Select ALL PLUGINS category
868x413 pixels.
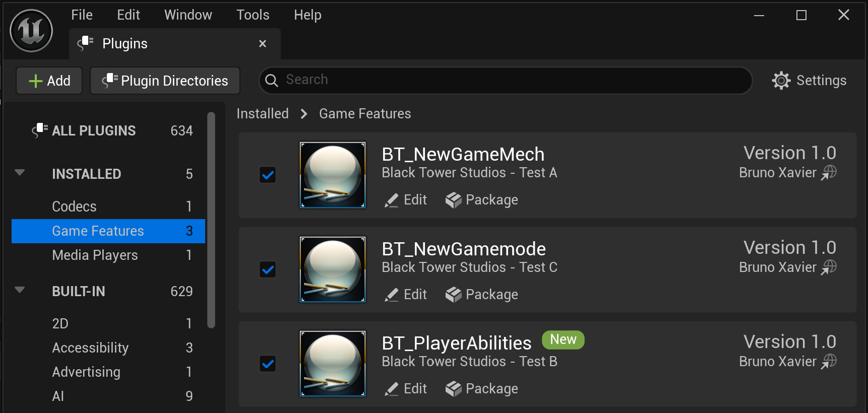(108, 131)
